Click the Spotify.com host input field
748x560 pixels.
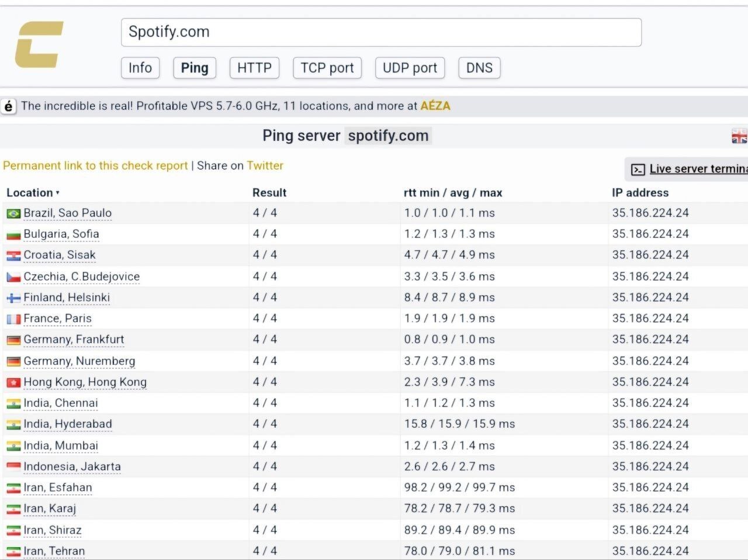pyautogui.click(x=381, y=32)
